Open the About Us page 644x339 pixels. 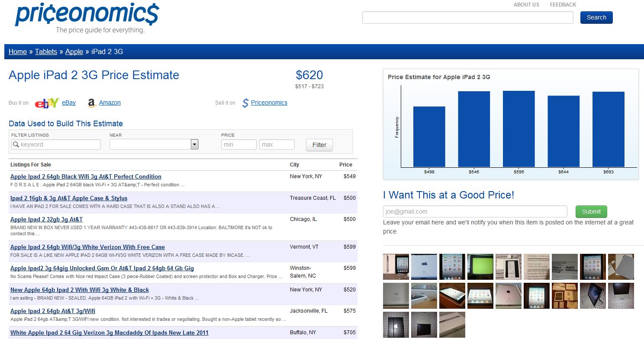tap(526, 5)
